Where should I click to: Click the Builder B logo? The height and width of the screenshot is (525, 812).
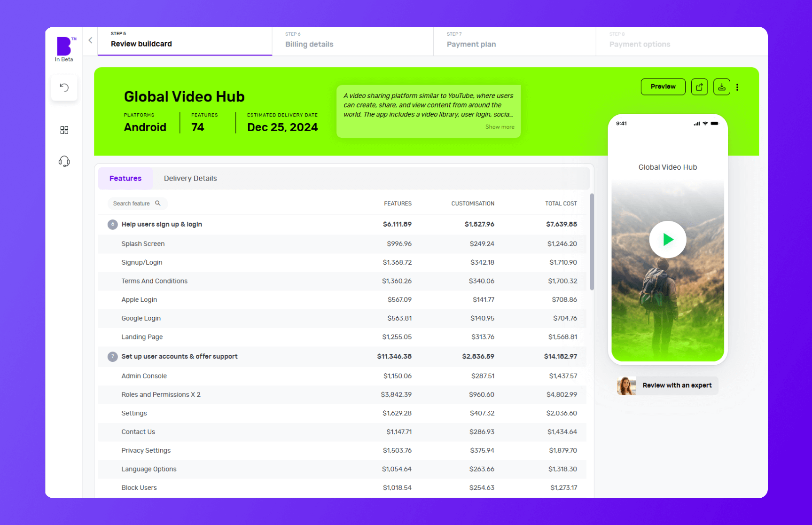click(64, 47)
